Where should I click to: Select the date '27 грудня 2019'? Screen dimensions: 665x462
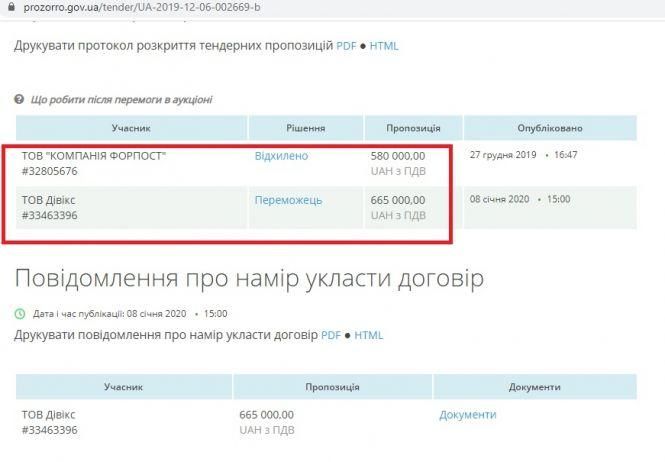coord(503,155)
